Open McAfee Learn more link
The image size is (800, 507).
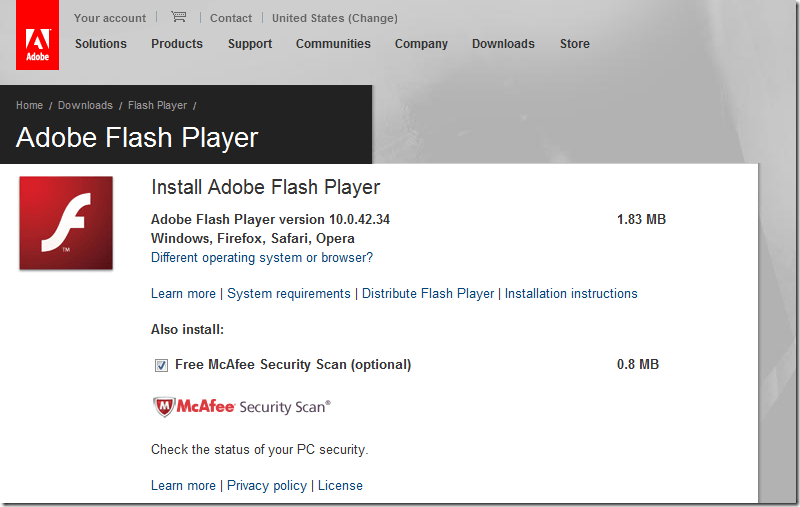click(x=183, y=486)
